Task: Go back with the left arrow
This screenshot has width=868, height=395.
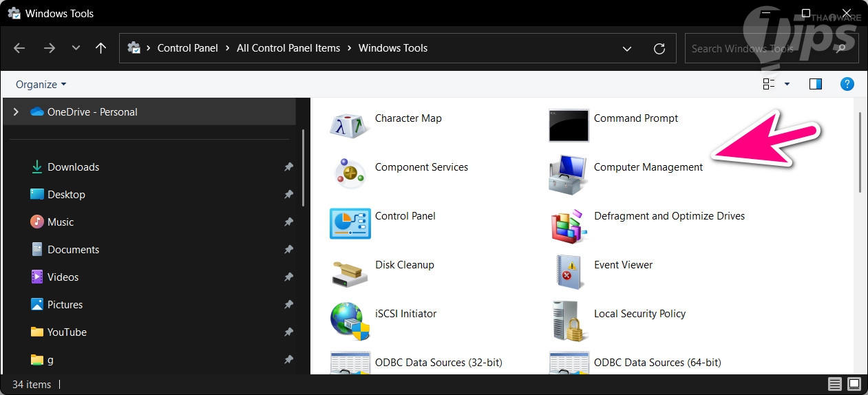Action: [19, 48]
